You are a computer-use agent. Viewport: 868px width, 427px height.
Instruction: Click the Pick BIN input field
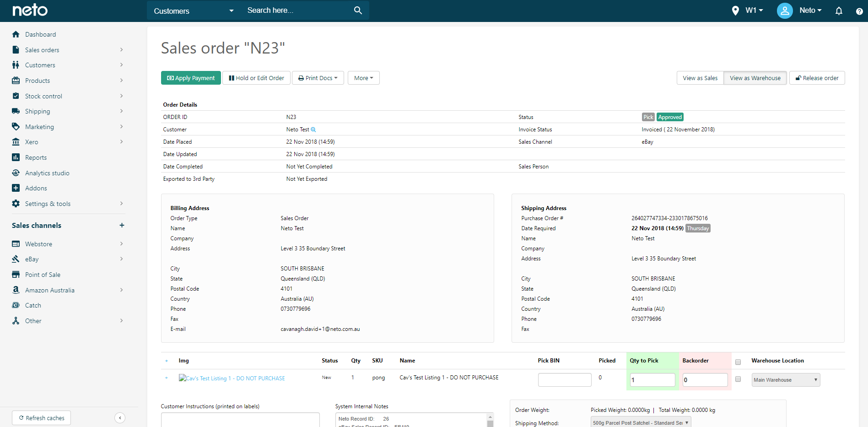[565, 380]
